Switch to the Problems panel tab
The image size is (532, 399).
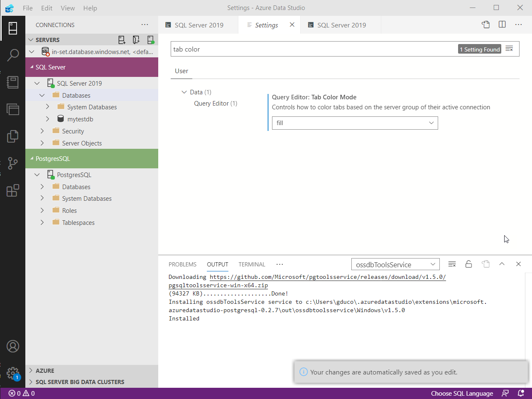pyautogui.click(x=182, y=264)
